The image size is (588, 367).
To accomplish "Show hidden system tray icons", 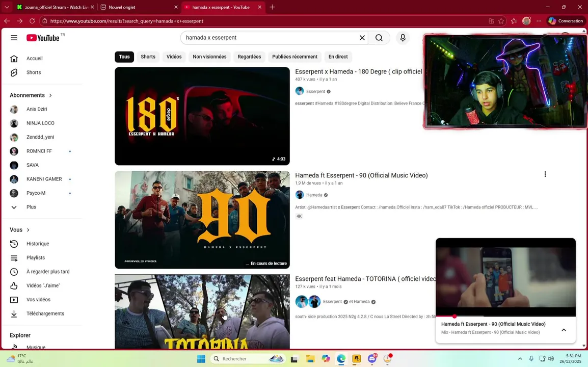I will (x=520, y=359).
